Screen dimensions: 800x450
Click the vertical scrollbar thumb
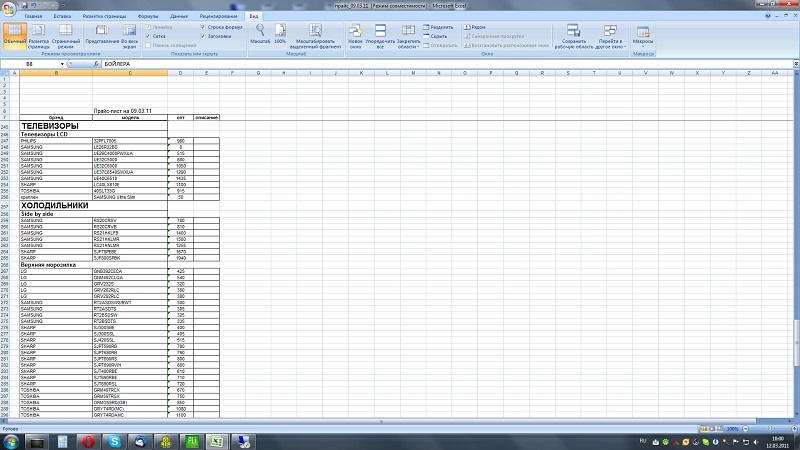tap(796, 343)
